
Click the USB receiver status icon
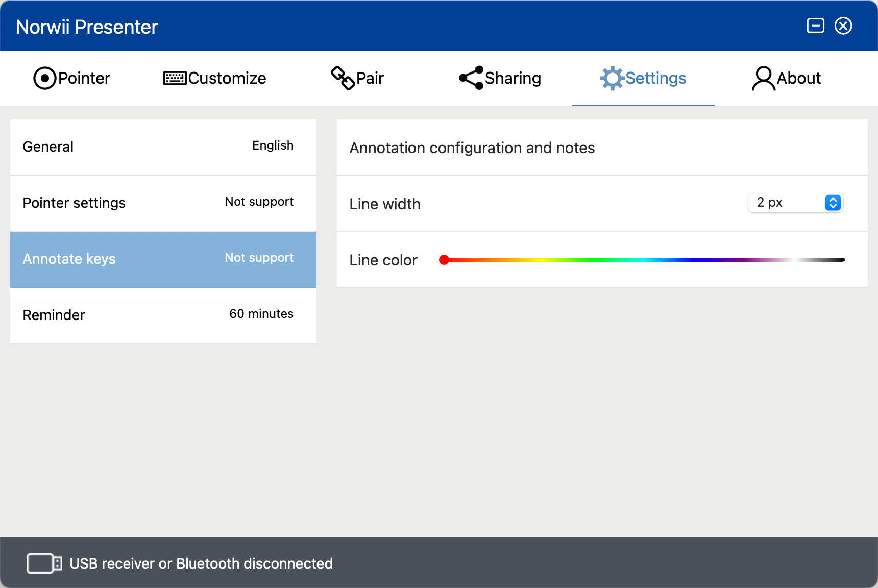coord(44,563)
